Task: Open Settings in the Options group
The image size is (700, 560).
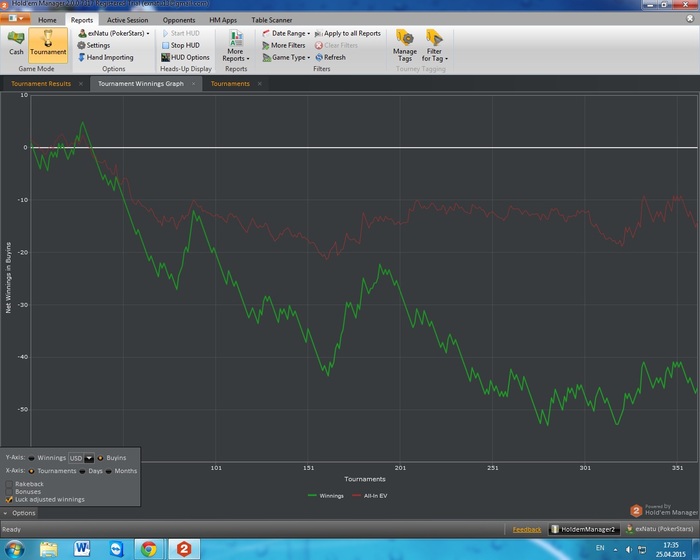Action: tap(98, 45)
